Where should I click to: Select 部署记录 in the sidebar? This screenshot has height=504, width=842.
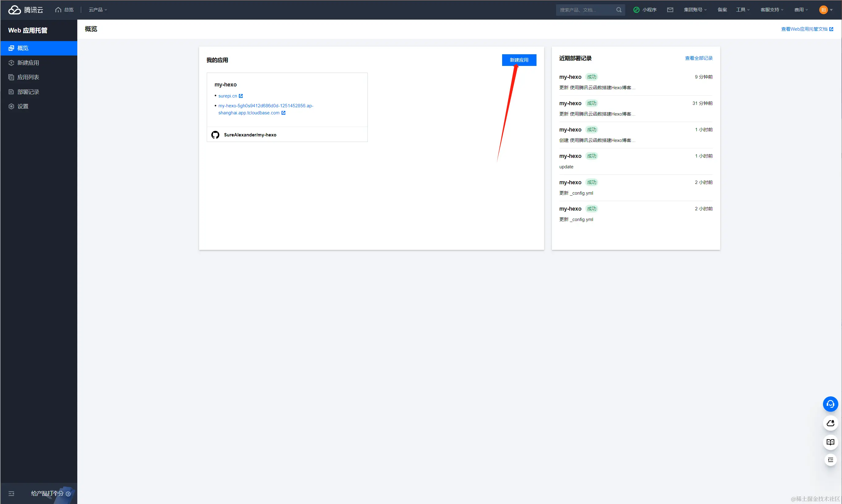[28, 92]
